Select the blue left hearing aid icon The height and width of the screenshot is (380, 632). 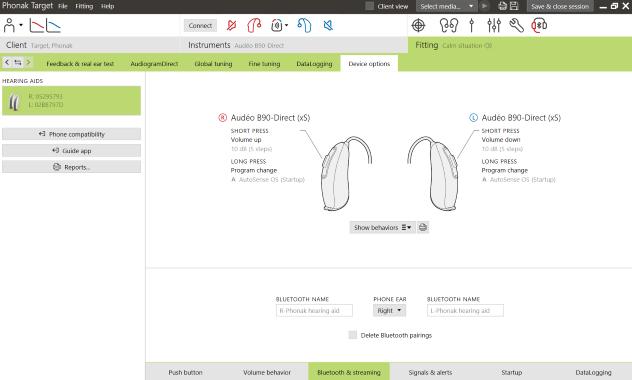pos(304,25)
